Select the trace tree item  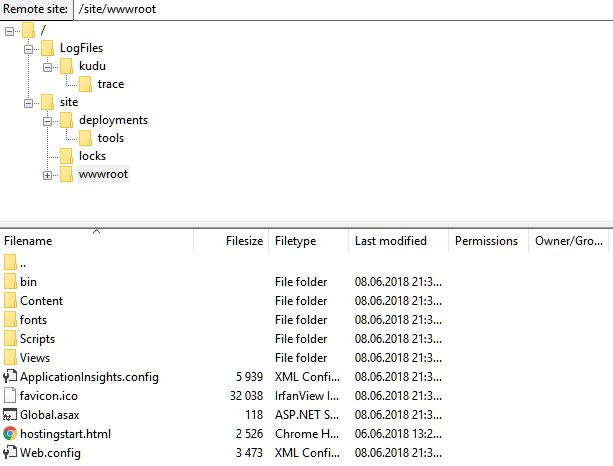click(x=111, y=84)
